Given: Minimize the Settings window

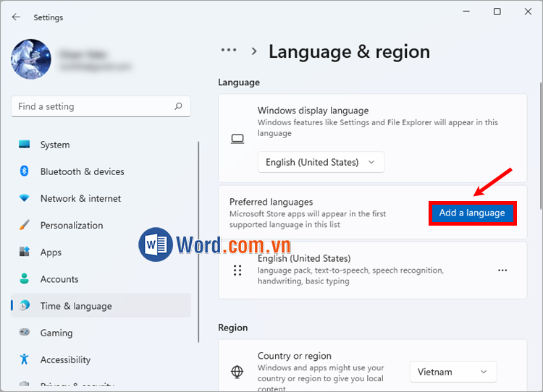Looking at the screenshot, I should click(466, 12).
